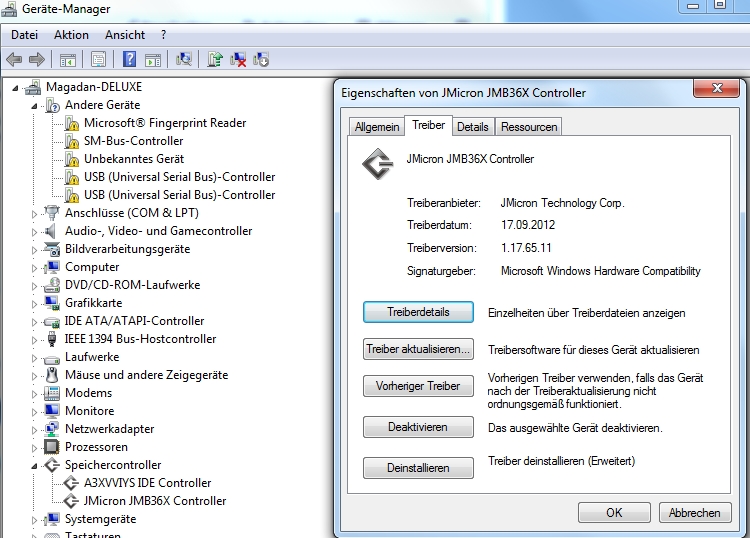Screen dimensions: 750x538
Task: Click Update driver software toolbar icon
Action: (x=215, y=60)
